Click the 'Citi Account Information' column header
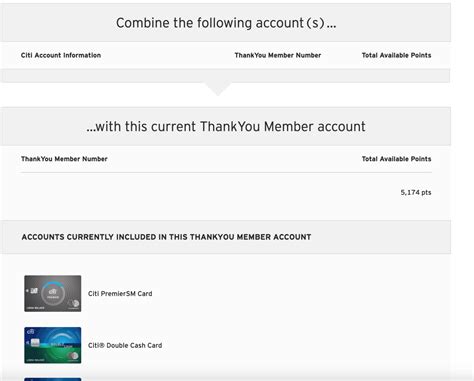The width and height of the screenshot is (474, 381). point(61,55)
